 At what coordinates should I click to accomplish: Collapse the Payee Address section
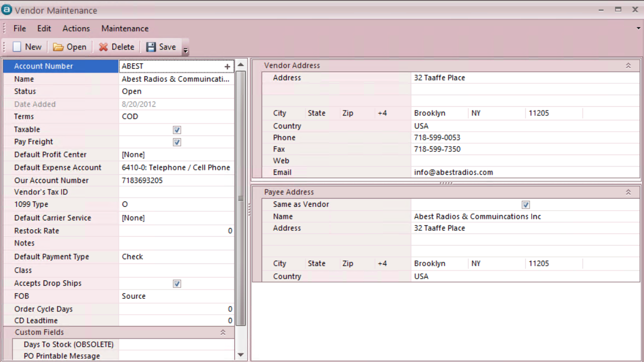(628, 192)
